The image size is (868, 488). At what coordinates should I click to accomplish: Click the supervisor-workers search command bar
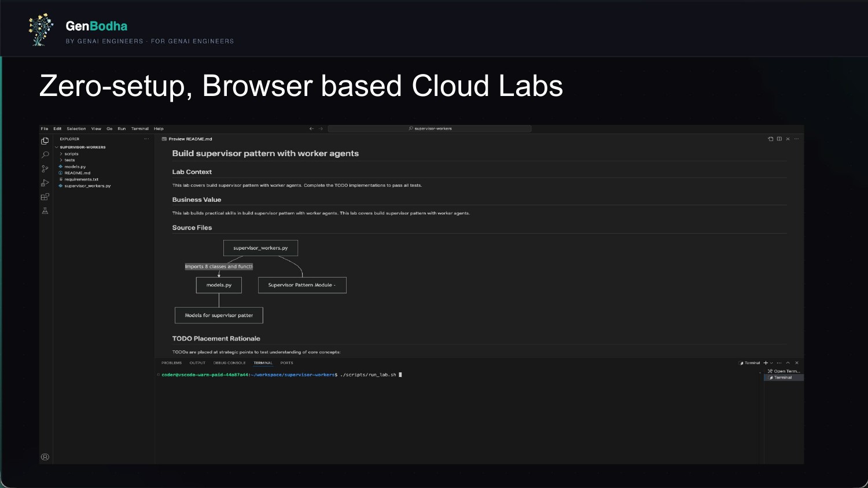point(429,129)
